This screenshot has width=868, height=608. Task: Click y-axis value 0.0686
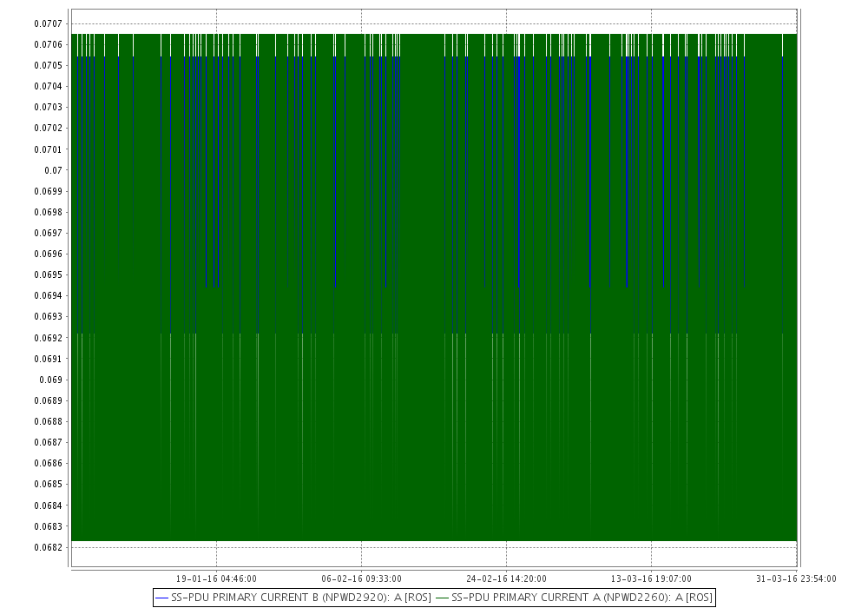click(48, 464)
